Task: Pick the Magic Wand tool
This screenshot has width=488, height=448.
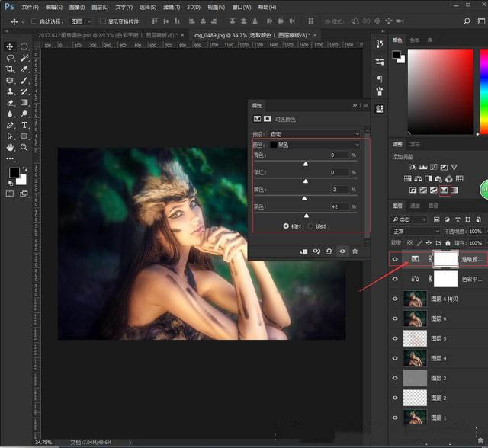Action: click(24, 57)
